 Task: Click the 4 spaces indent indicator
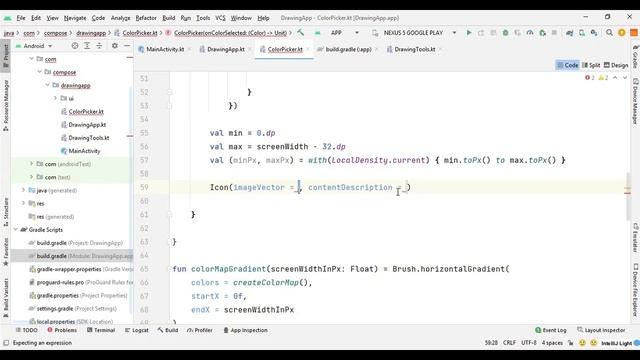pos(552,343)
